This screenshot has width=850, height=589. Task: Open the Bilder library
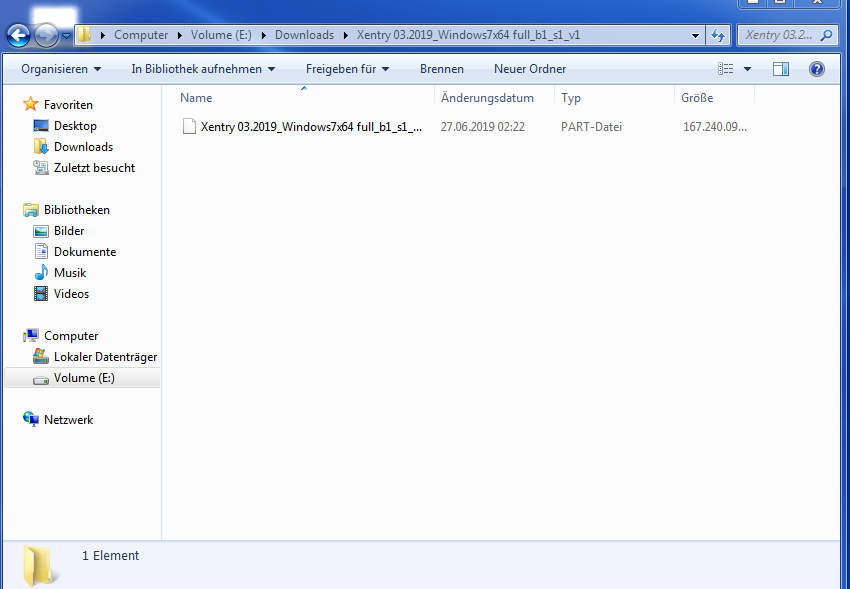coord(69,231)
